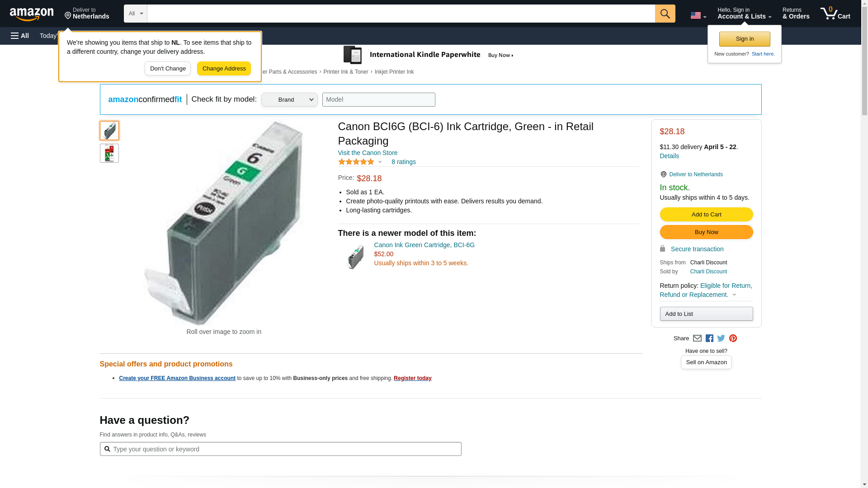The image size is (868, 488).
Task: Click Change Address in the popup
Action: 224,69
